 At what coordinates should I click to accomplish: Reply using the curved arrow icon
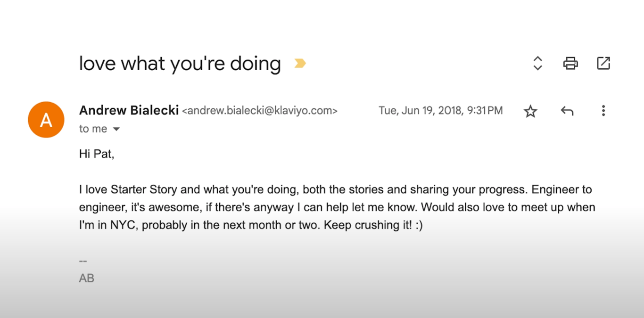coord(567,111)
